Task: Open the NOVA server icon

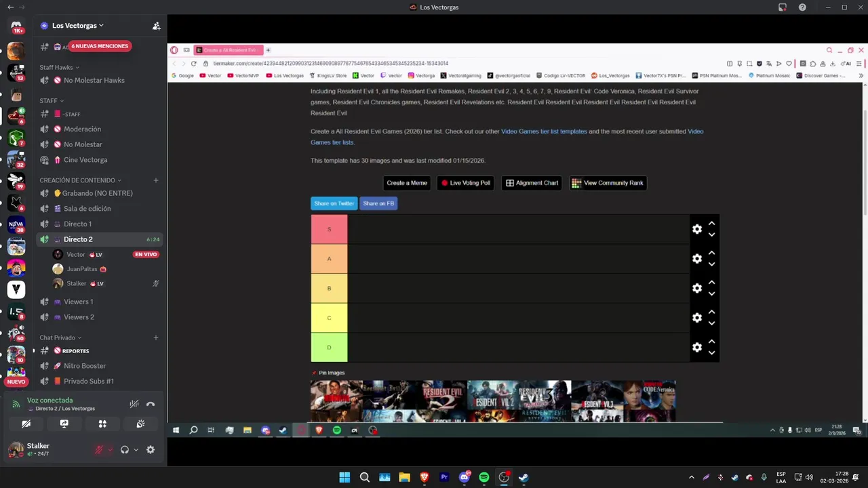Action: (x=16, y=224)
